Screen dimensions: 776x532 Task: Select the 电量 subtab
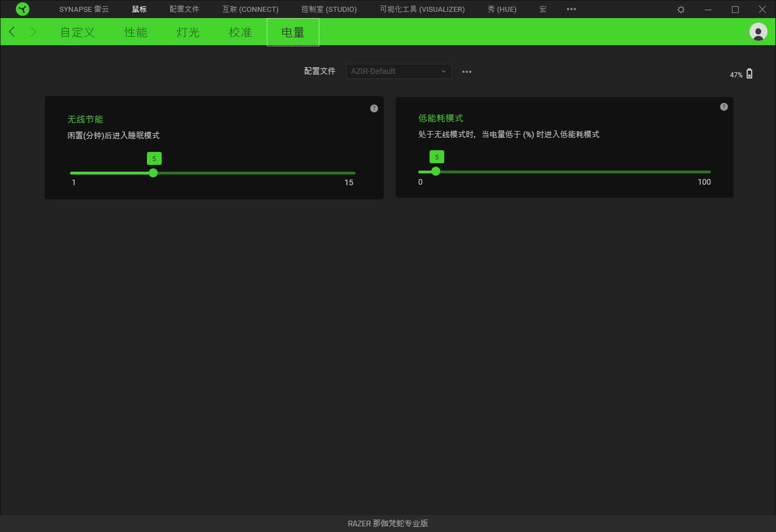[x=293, y=32]
